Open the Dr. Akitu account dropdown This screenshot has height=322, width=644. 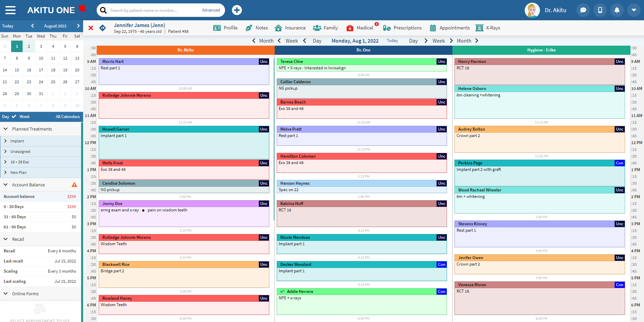click(634, 10)
